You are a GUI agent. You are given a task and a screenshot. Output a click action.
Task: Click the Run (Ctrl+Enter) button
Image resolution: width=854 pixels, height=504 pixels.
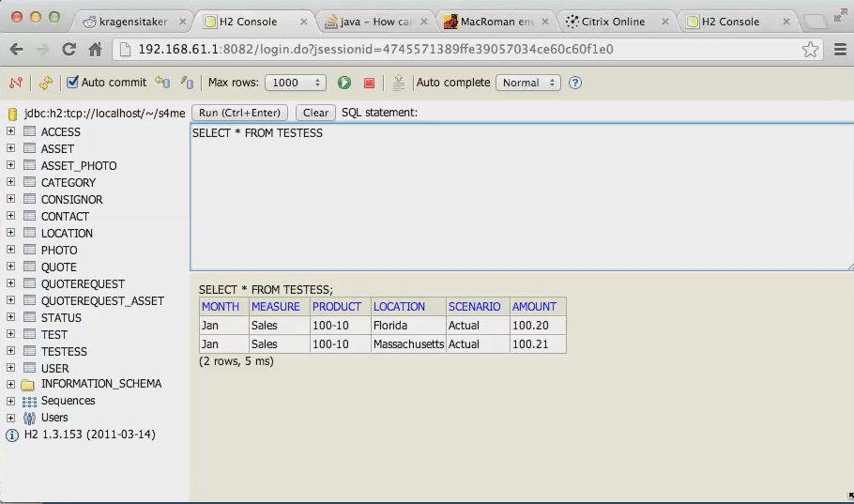click(x=239, y=113)
